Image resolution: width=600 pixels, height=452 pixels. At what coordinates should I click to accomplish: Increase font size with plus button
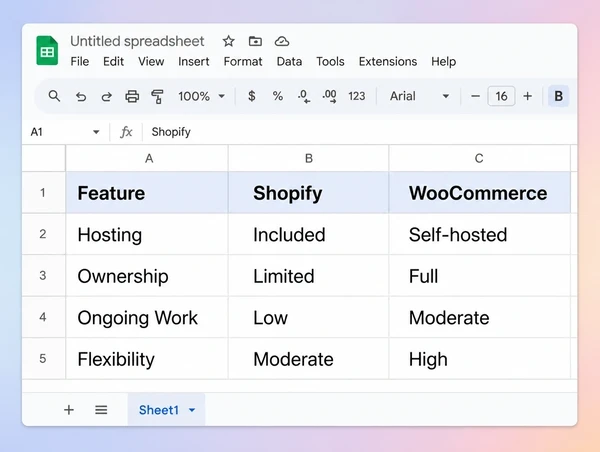click(x=528, y=96)
